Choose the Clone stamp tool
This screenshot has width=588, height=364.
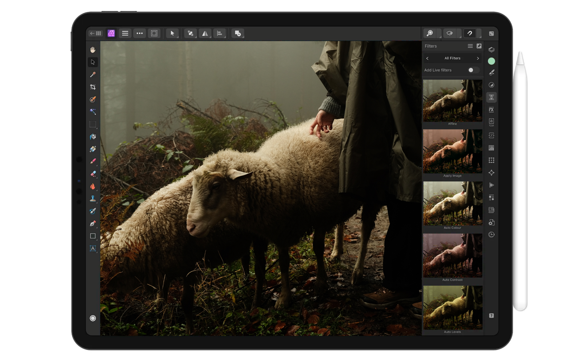point(93,199)
